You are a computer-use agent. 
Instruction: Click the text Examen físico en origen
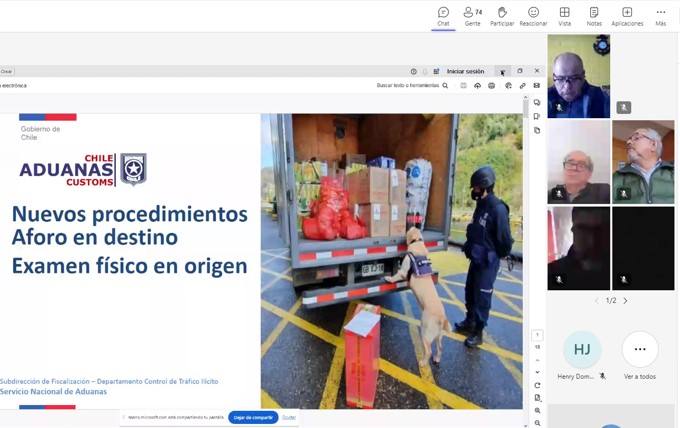(130, 266)
